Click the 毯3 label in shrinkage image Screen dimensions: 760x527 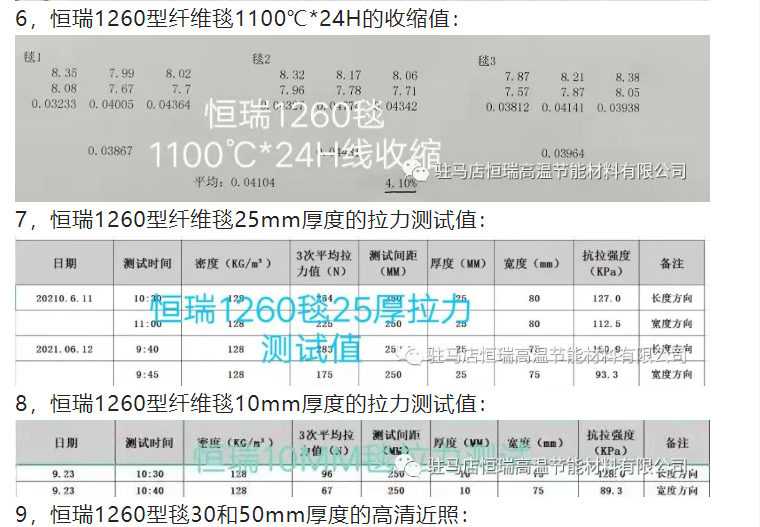487,61
